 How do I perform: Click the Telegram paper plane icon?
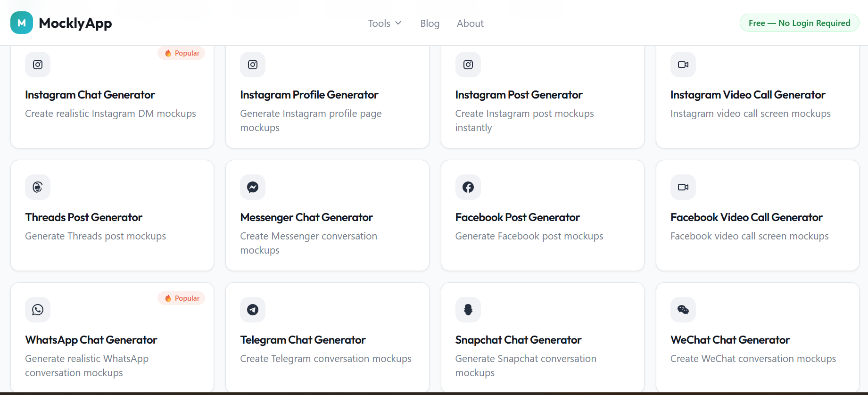tap(253, 310)
